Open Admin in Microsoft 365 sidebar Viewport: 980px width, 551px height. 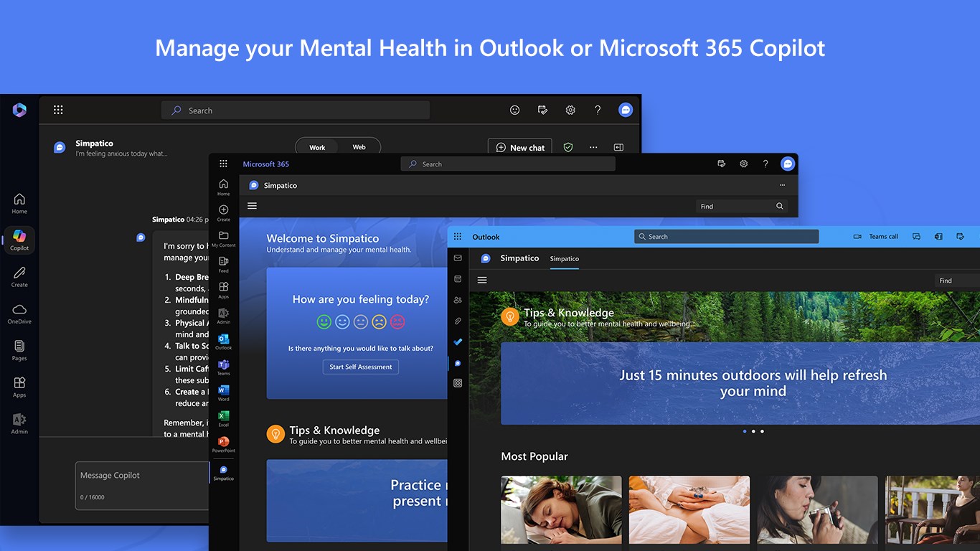click(224, 316)
